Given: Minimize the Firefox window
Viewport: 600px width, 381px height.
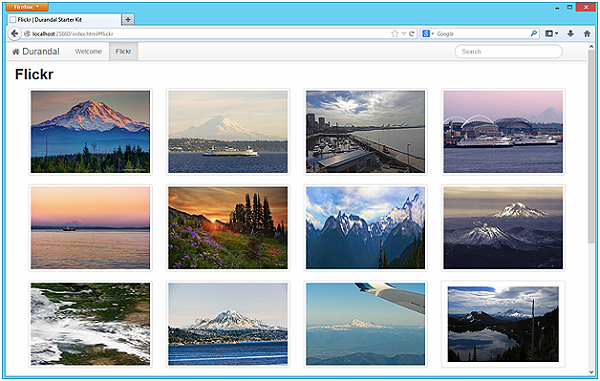Looking at the screenshot, I should pyautogui.click(x=557, y=7).
